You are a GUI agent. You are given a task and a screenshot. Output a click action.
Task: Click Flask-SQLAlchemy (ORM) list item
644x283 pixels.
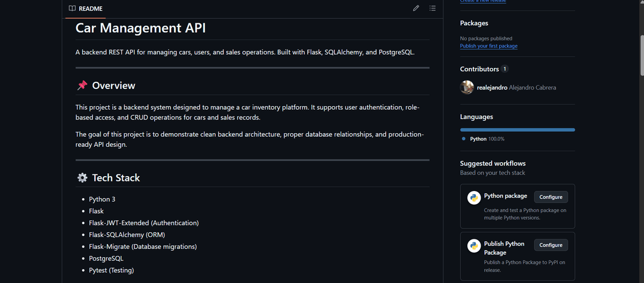tap(127, 235)
